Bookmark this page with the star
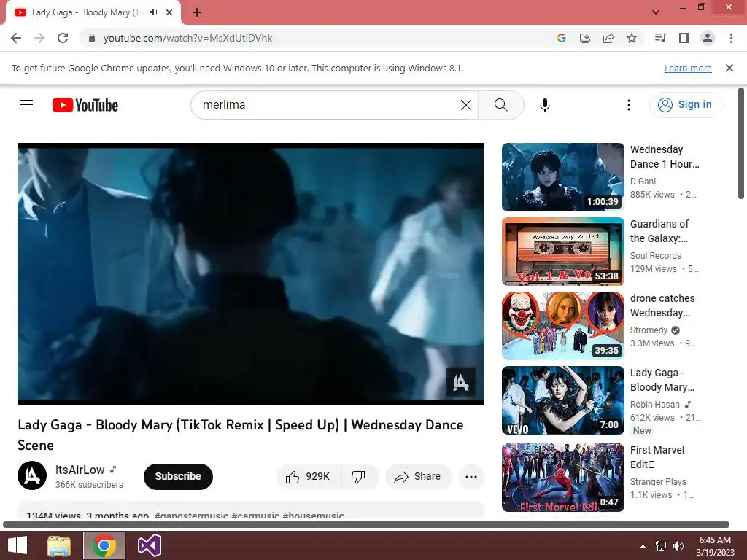 pos(632,38)
